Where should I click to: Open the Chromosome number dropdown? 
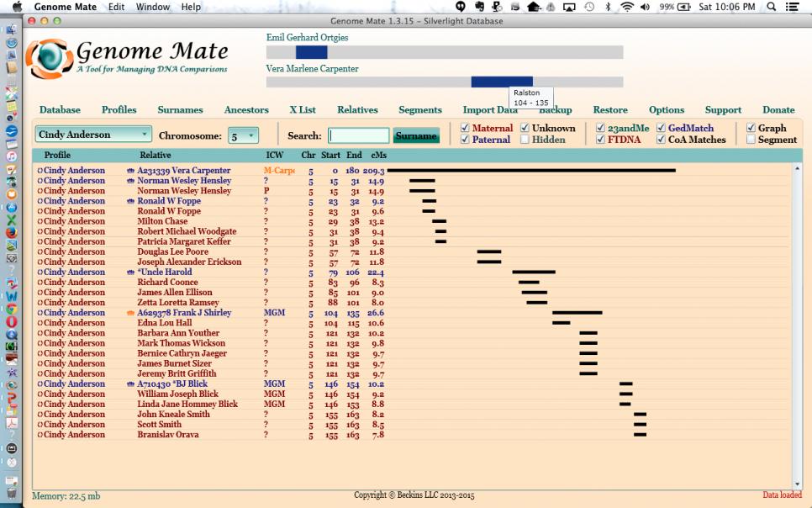pos(244,135)
